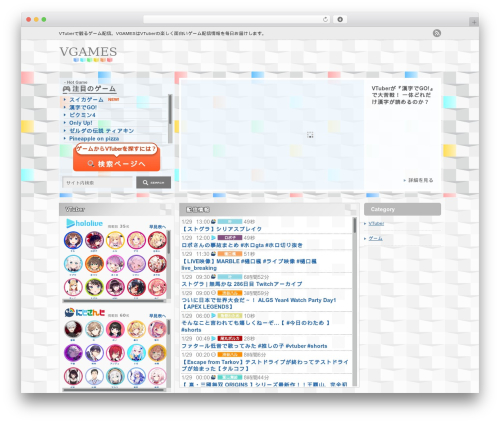Click purple channel tag on 12:00 stream
The height and width of the screenshot is (423, 500).
tap(230, 238)
